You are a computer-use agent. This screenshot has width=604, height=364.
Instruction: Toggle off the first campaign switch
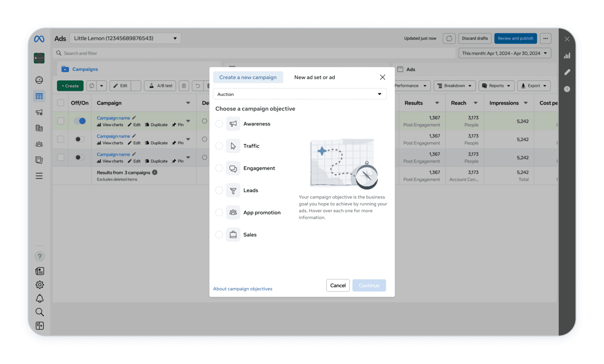coord(80,121)
